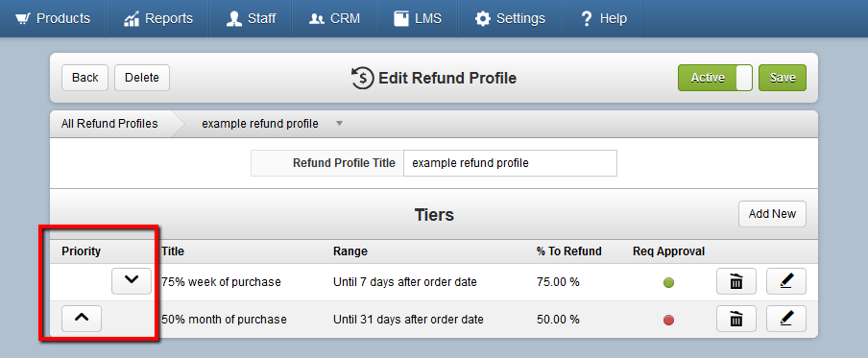Delete the 50% month of purchase tier
Image resolution: width=868 pixels, height=358 pixels.
[736, 319]
